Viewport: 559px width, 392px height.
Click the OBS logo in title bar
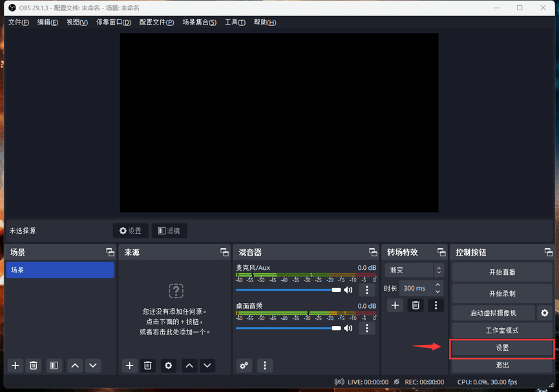(12, 8)
